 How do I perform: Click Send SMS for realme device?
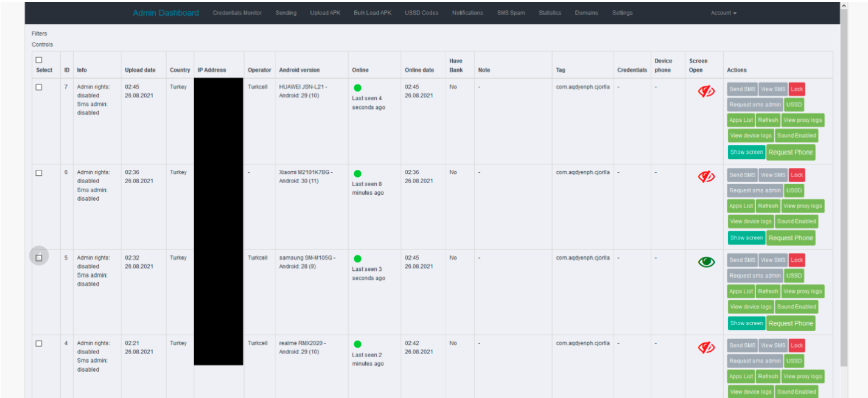[x=742, y=345]
